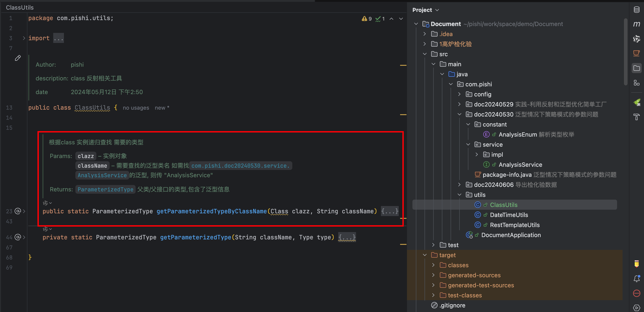Expand the test folder

point(433,245)
